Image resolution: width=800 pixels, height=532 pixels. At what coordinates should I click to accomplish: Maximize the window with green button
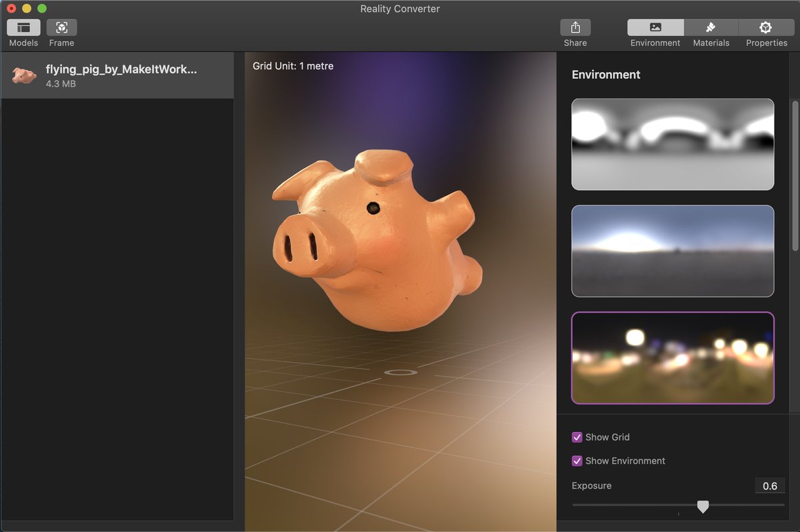[42, 9]
